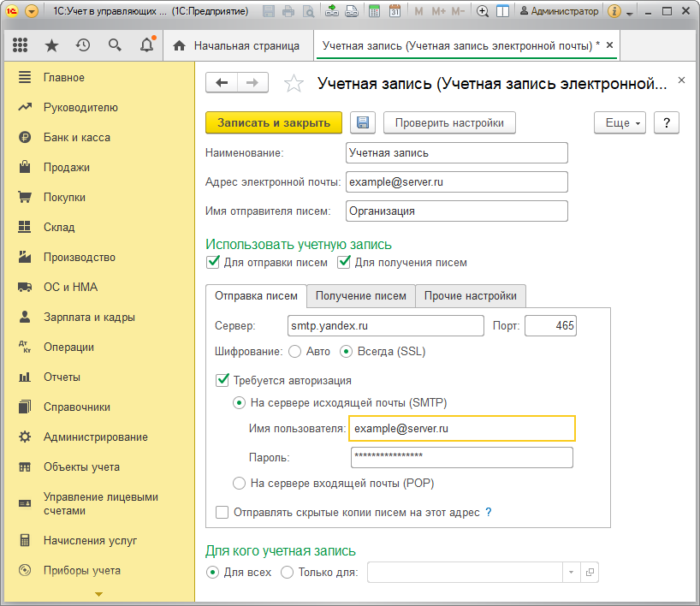Open 'Банк и касса' section in sidebar
Viewport: 700px width, 606px height.
76,137
